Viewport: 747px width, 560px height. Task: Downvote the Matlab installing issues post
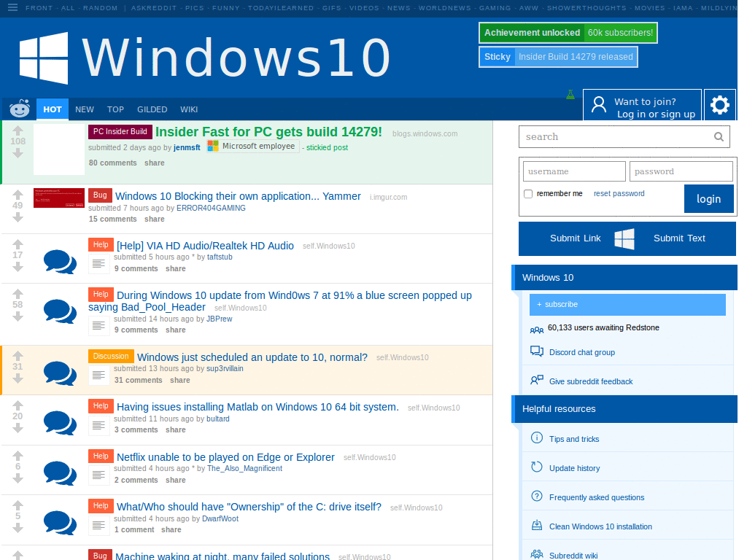pyautogui.click(x=18, y=428)
